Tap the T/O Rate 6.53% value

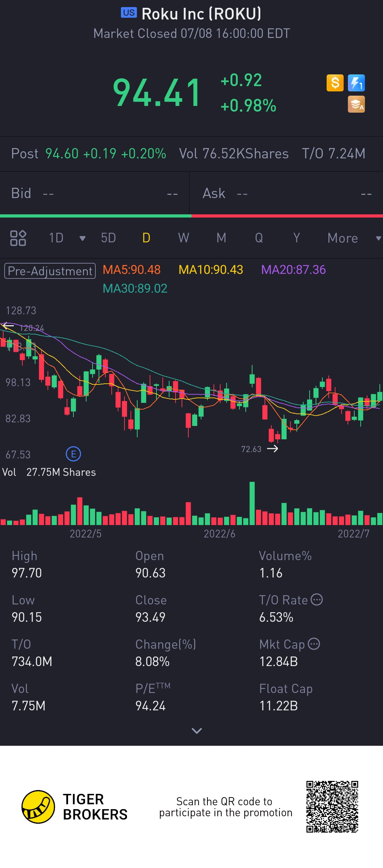tap(276, 617)
